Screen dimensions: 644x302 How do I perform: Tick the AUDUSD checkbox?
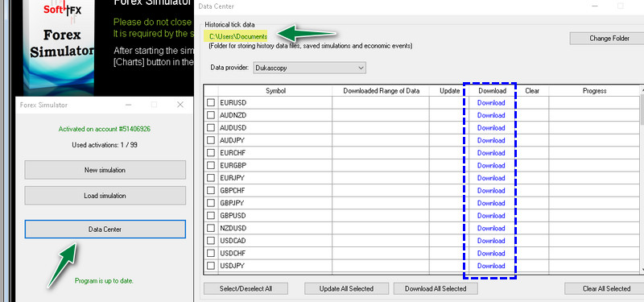click(211, 128)
